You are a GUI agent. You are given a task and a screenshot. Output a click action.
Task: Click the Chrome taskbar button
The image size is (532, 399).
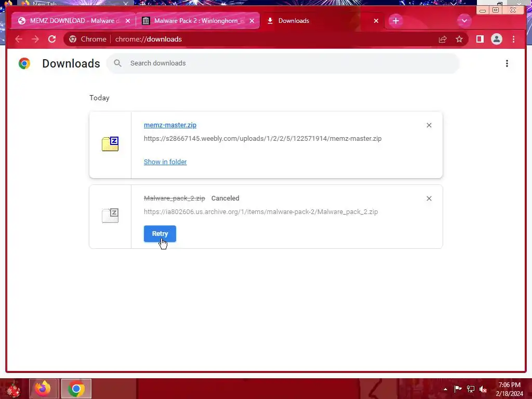pyautogui.click(x=76, y=389)
